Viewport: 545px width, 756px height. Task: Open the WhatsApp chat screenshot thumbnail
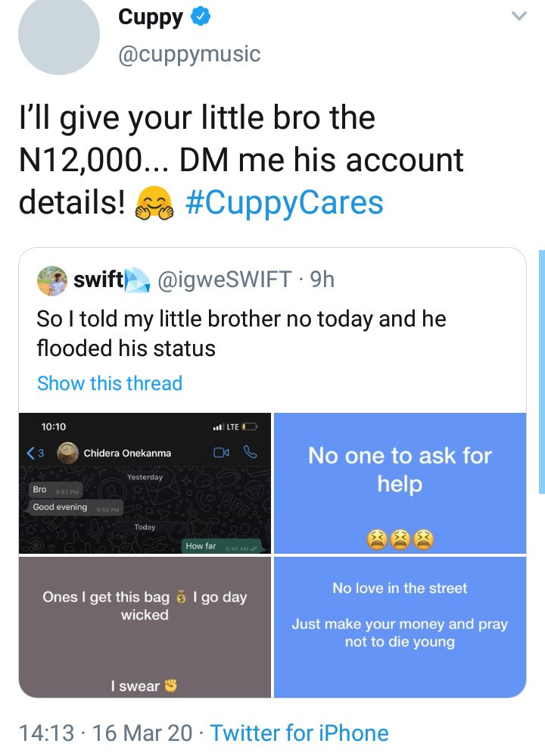pos(145,483)
